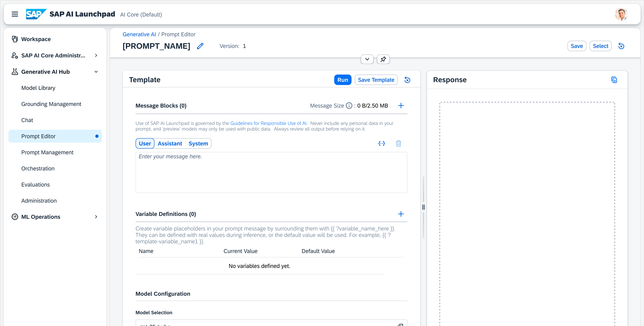The height and width of the screenshot is (326, 644).
Task: Collapse the Generative AI Hub section
Action: [96, 72]
